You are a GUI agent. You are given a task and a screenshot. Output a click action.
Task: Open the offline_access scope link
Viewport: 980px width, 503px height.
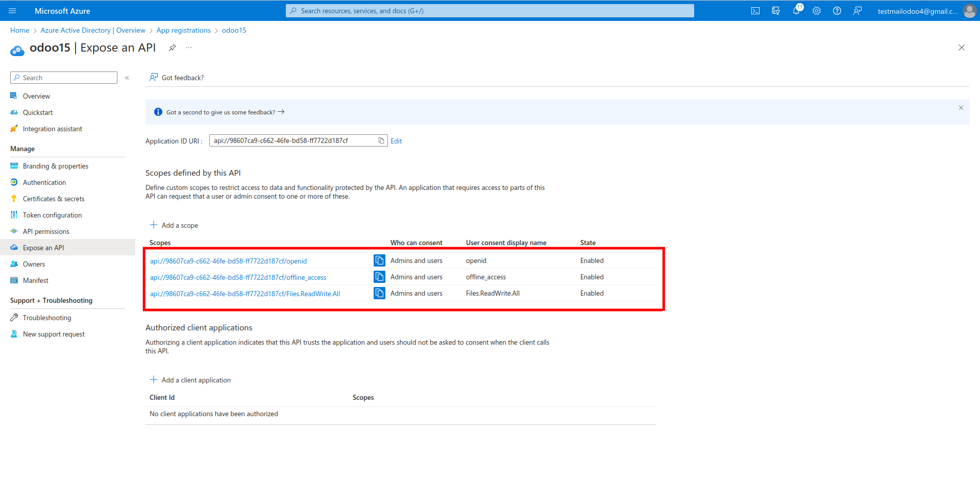[238, 277]
